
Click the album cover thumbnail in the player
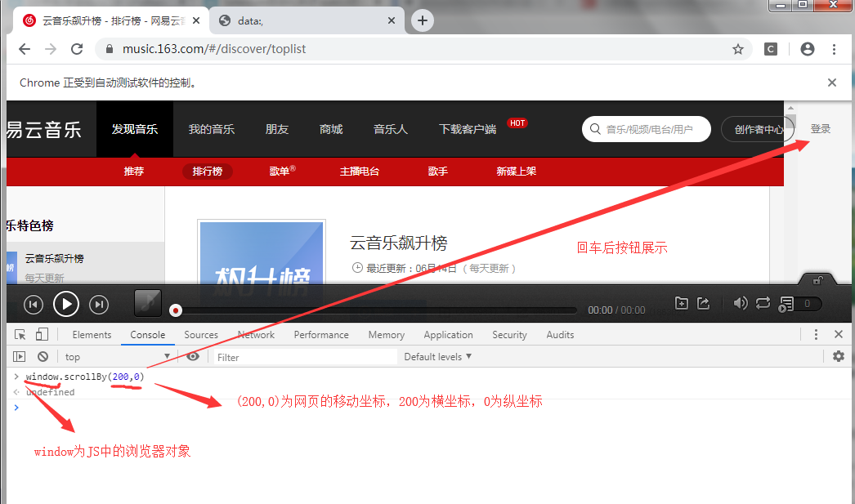point(148,303)
